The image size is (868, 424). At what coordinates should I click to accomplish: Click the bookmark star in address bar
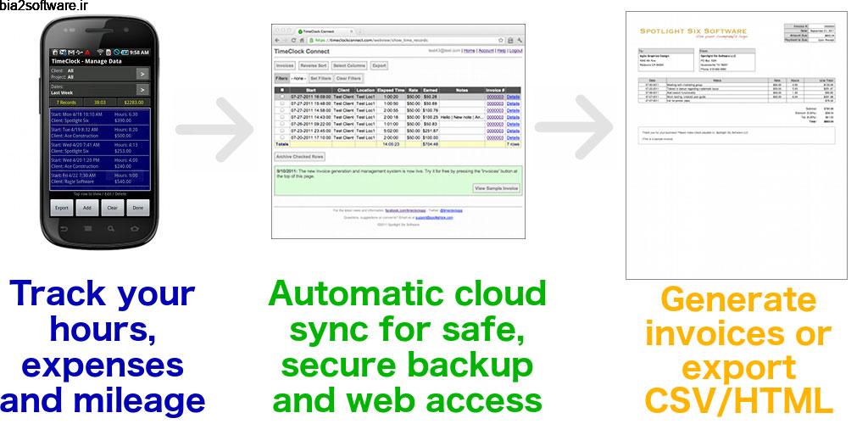(502, 40)
